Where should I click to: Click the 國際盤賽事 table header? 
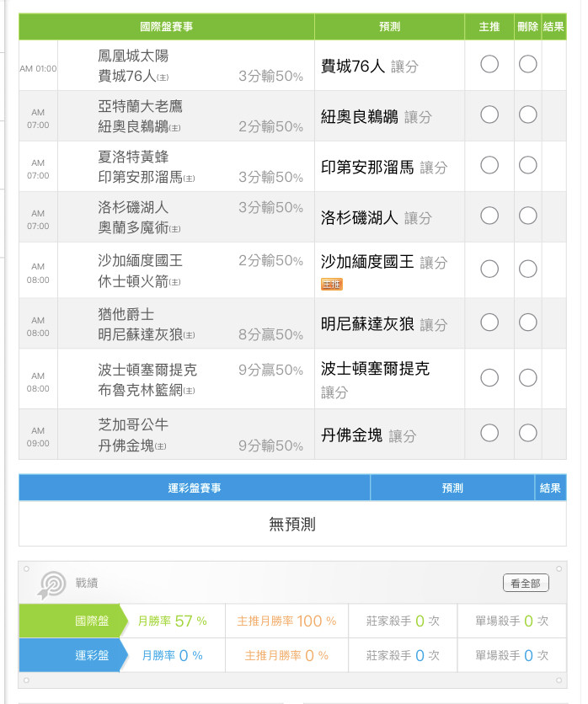click(167, 27)
